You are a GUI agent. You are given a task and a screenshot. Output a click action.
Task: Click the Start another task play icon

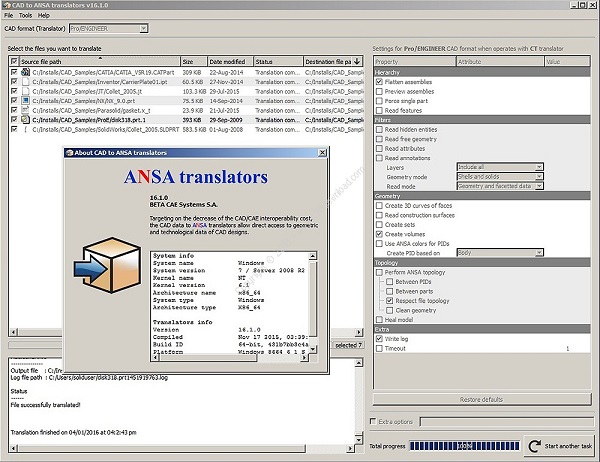(531, 445)
